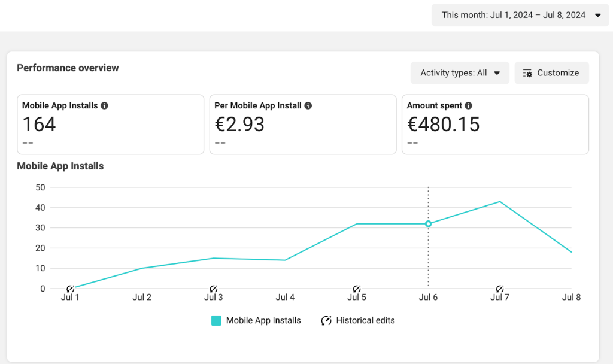The image size is (613, 364).
Task: Select the Per Mobile App Install card
Action: point(303,125)
